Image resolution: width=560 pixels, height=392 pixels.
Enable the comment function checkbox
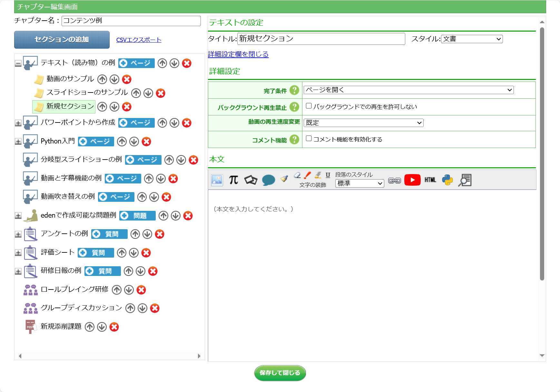(x=309, y=139)
